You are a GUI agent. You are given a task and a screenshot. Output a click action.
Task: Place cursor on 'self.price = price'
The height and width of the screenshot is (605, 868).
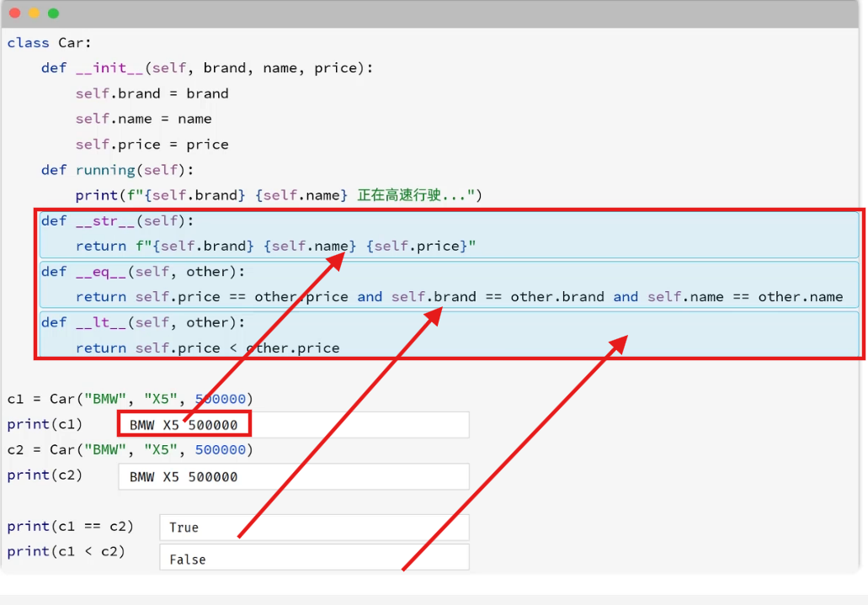(x=152, y=145)
